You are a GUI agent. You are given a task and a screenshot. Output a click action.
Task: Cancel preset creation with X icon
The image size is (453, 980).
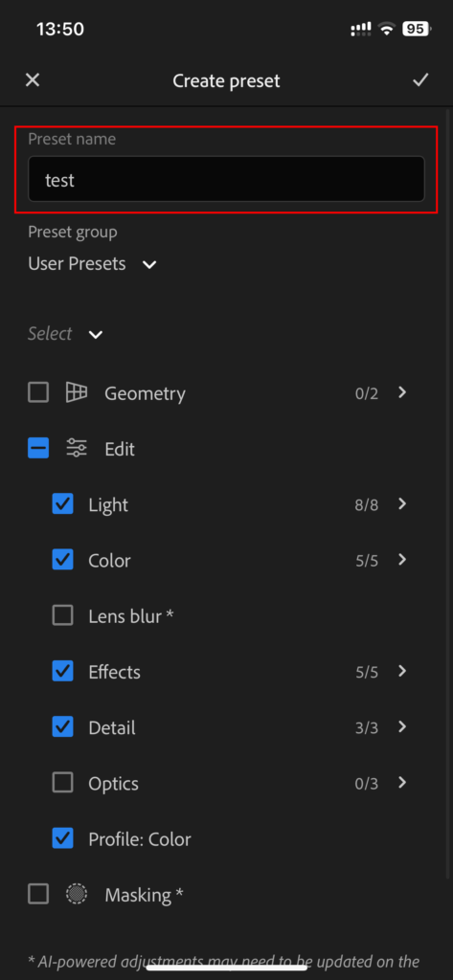[x=32, y=80]
